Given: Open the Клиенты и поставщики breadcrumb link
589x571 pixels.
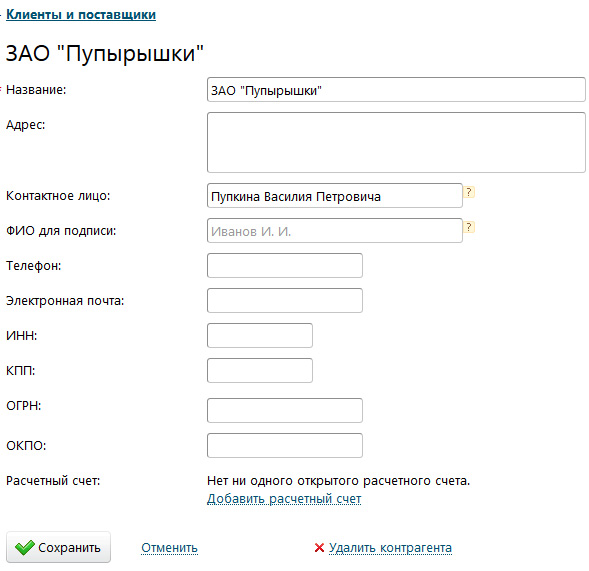Looking at the screenshot, I should click(x=81, y=15).
